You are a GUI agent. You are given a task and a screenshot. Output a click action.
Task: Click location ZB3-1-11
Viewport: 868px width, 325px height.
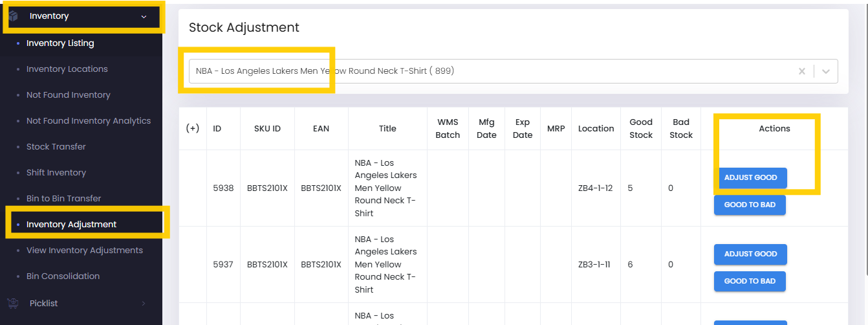point(594,265)
